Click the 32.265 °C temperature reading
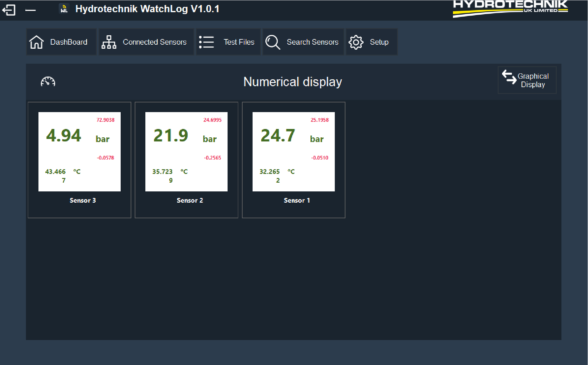This screenshot has width=588, height=365. click(x=277, y=176)
